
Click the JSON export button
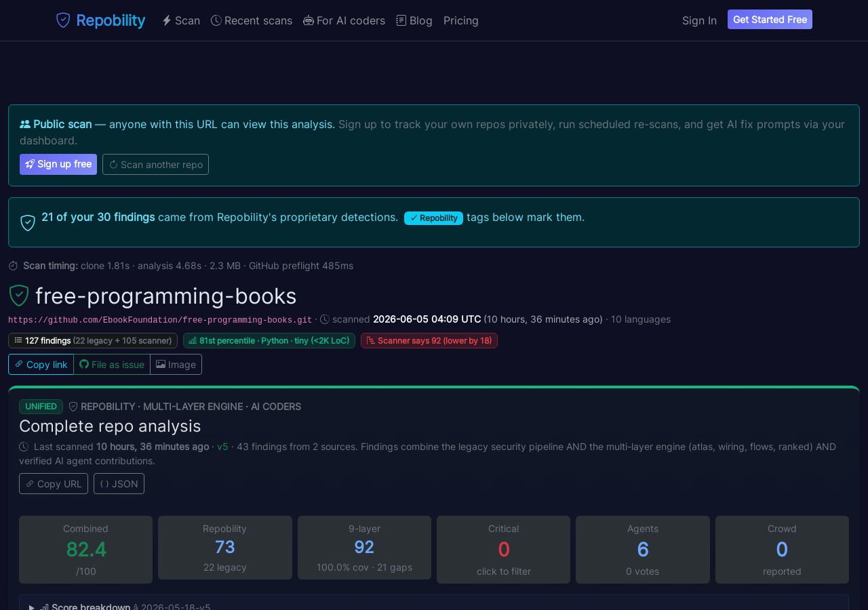(119, 483)
